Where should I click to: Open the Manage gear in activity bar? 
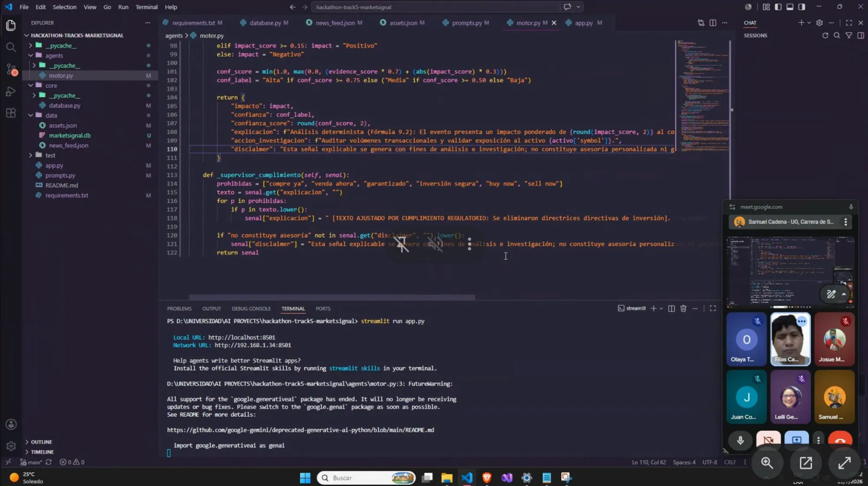pos(11,446)
